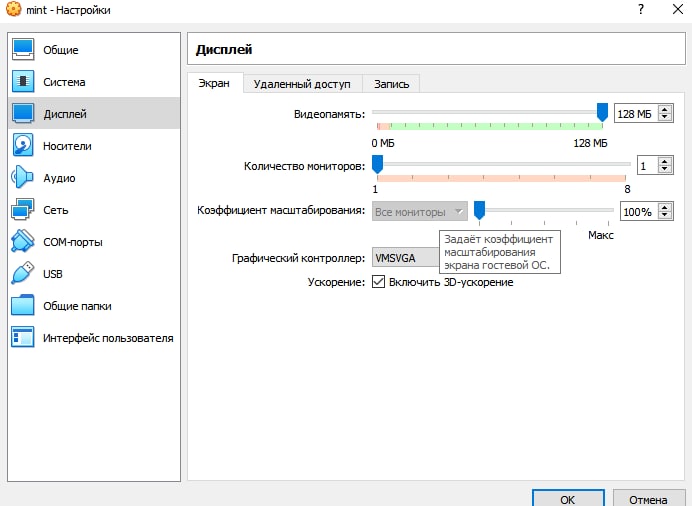Open the Аудио speaker icon
The height and width of the screenshot is (506, 692).
tap(23, 177)
